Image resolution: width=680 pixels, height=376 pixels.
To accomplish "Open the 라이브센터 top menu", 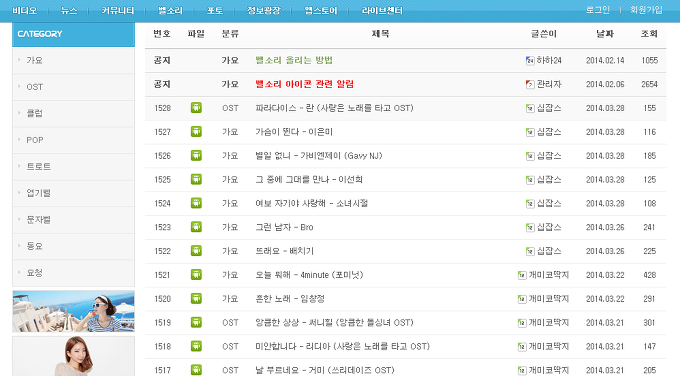I will click(x=382, y=10).
